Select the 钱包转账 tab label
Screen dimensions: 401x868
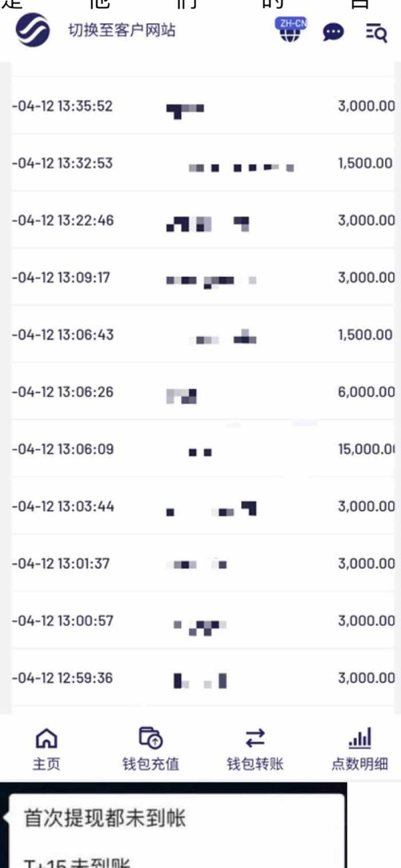click(x=255, y=763)
